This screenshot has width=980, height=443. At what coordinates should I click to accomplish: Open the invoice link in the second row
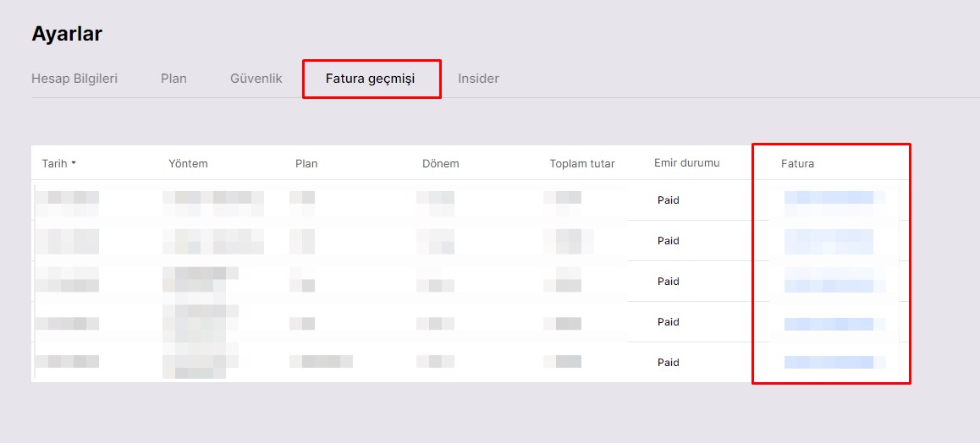(x=829, y=241)
